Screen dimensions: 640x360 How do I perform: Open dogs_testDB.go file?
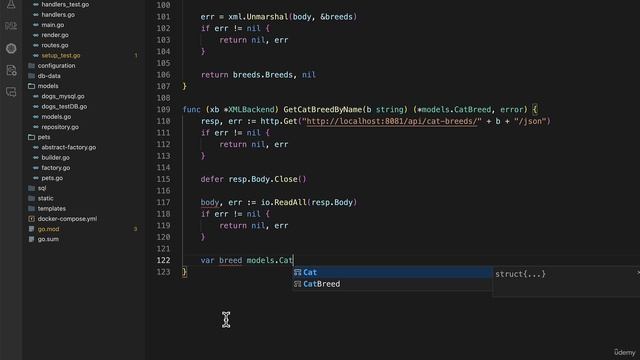(64, 107)
